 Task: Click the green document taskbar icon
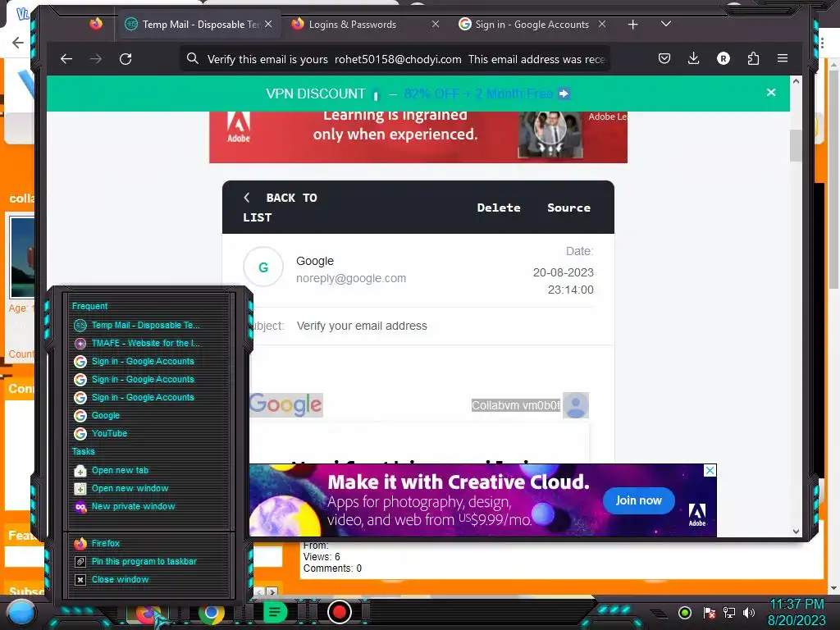click(275, 612)
